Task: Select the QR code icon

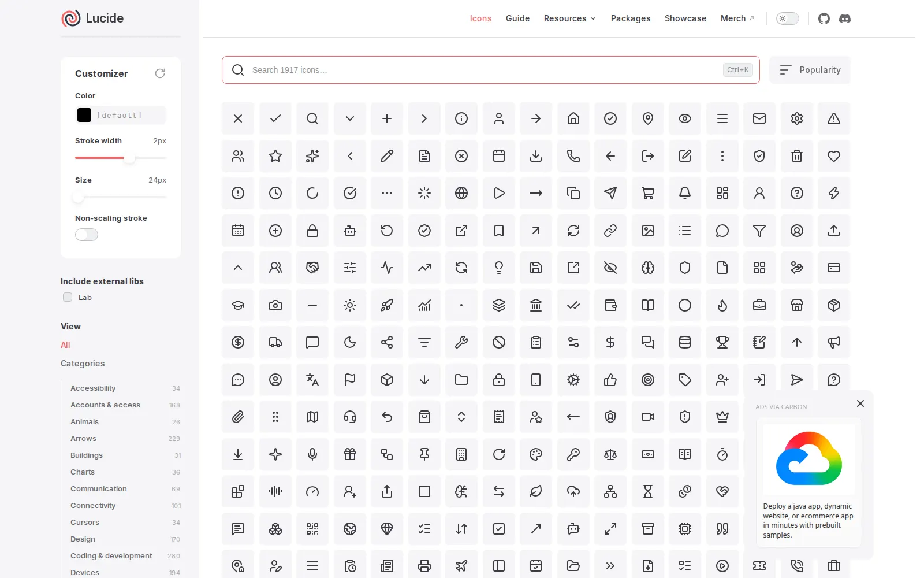Action: (312, 529)
